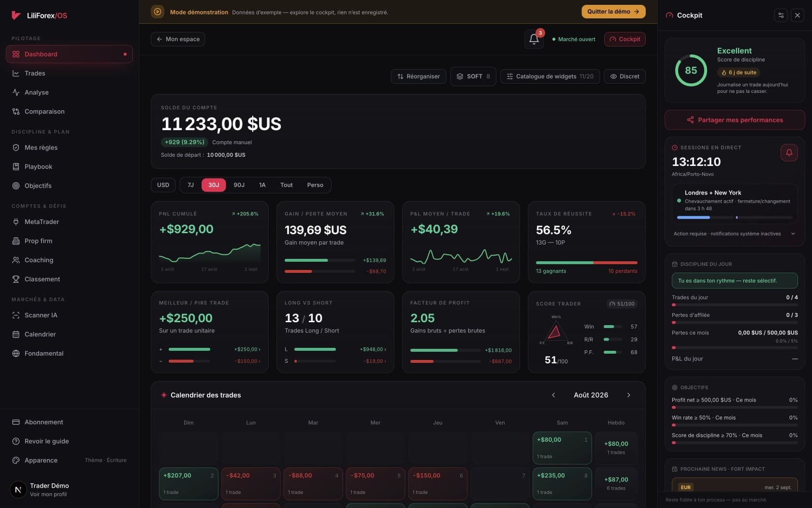Image resolution: width=812 pixels, height=508 pixels.
Task: Switch to the Tout period tab
Action: tap(286, 185)
